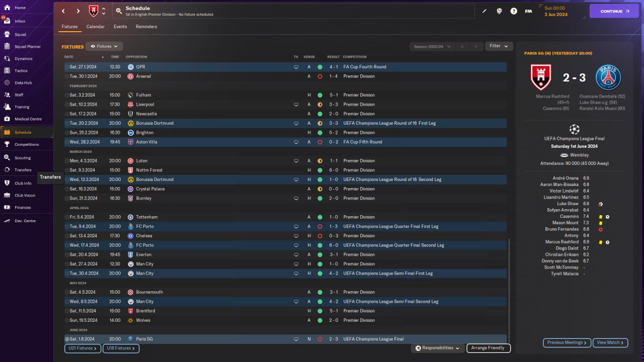Switch to the Events tab
The height and width of the screenshot is (362, 644).
(x=120, y=27)
